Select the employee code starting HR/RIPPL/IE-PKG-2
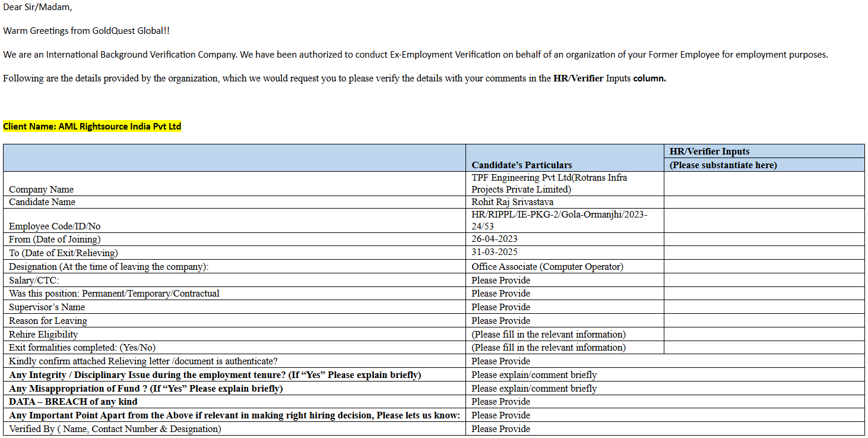 click(559, 220)
